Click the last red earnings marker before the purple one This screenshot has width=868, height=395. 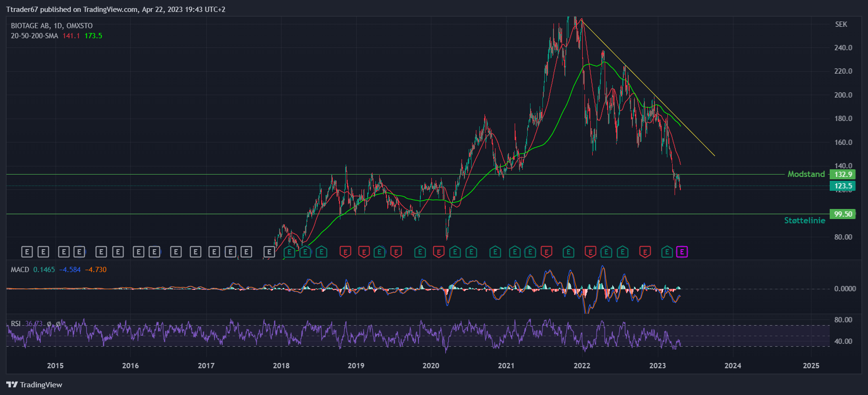point(645,252)
